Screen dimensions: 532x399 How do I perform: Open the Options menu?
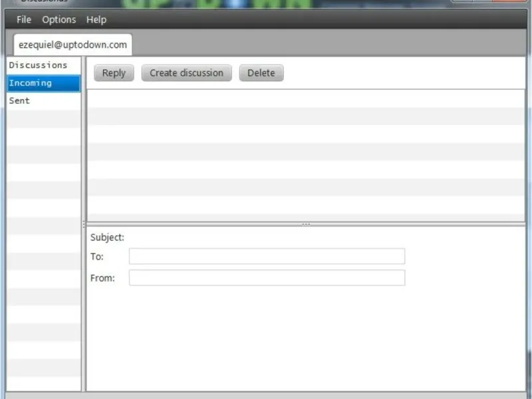(x=59, y=20)
